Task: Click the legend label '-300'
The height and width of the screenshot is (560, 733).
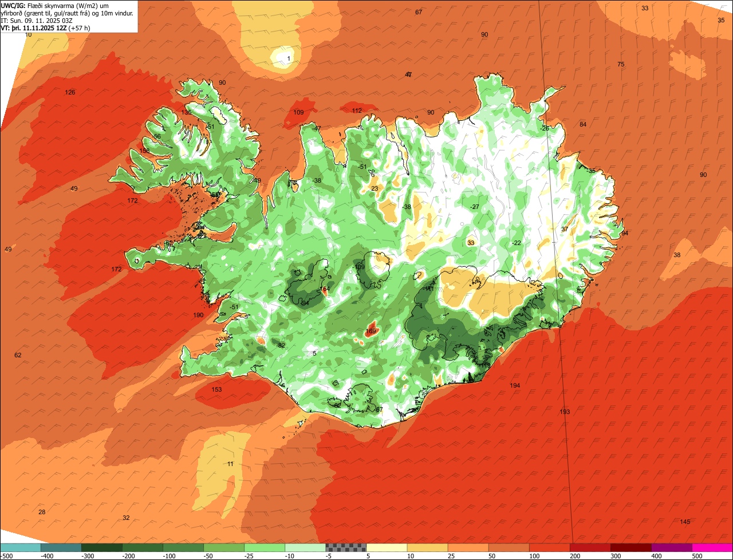Action: coord(88,556)
